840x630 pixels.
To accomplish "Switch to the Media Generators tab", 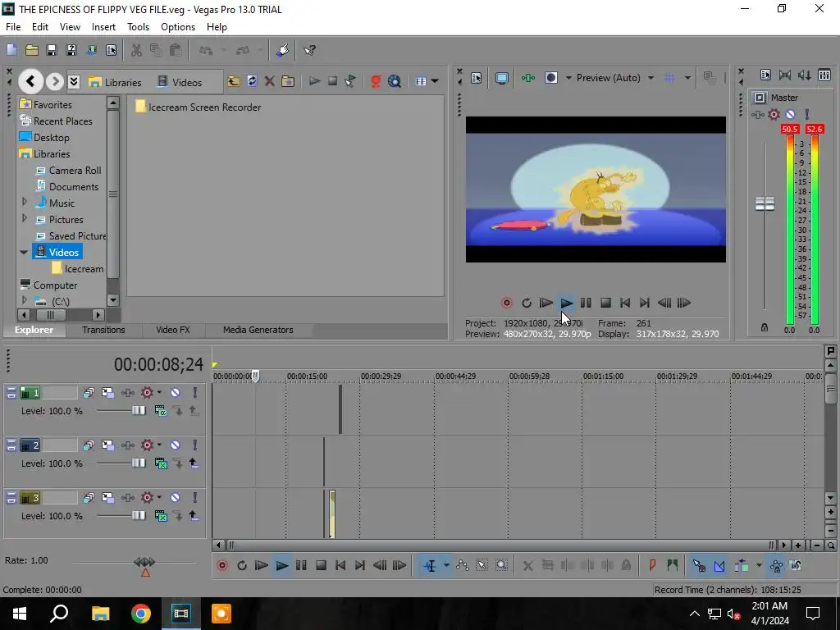I will click(258, 330).
